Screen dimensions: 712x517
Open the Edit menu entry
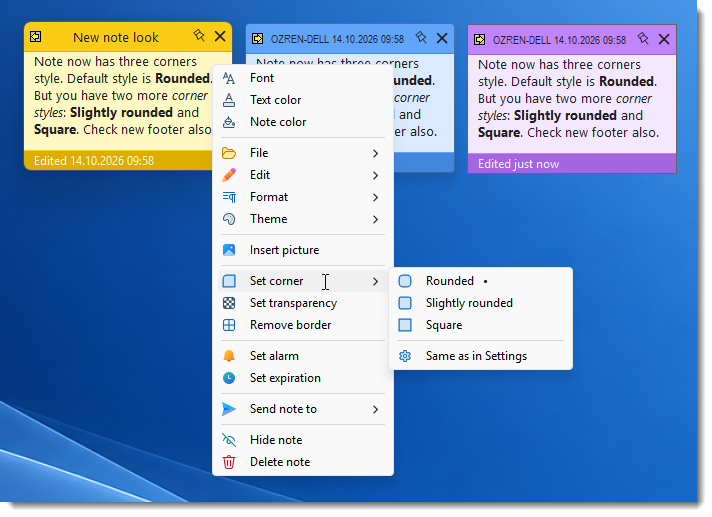point(303,175)
